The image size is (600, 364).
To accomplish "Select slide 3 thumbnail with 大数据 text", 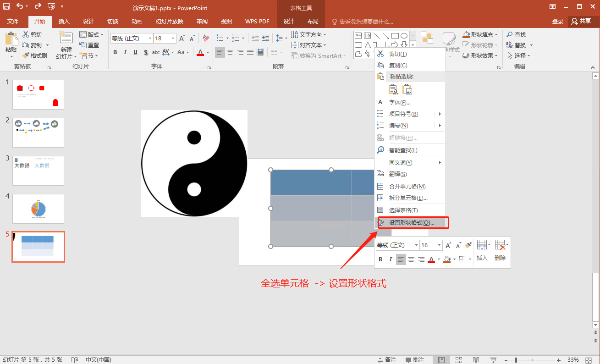I will (x=39, y=171).
